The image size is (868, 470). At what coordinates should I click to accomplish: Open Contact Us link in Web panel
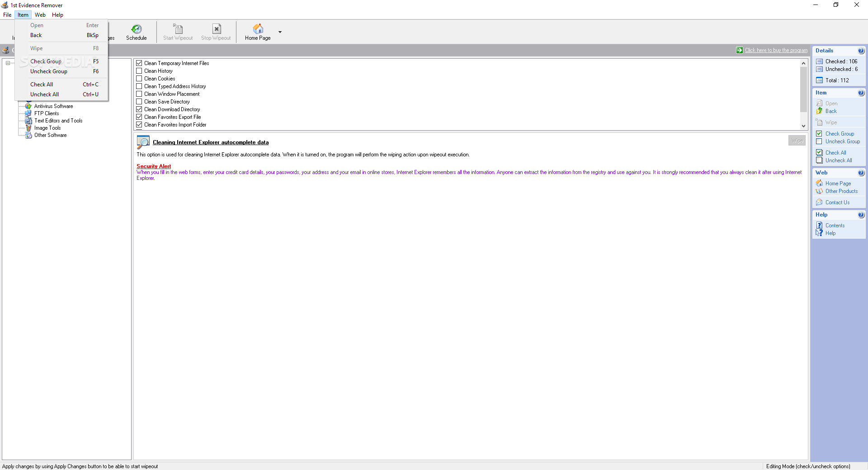837,202
